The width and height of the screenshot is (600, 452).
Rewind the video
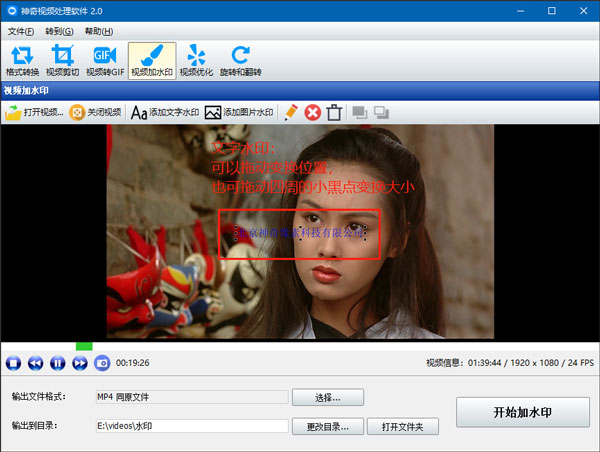coord(36,363)
